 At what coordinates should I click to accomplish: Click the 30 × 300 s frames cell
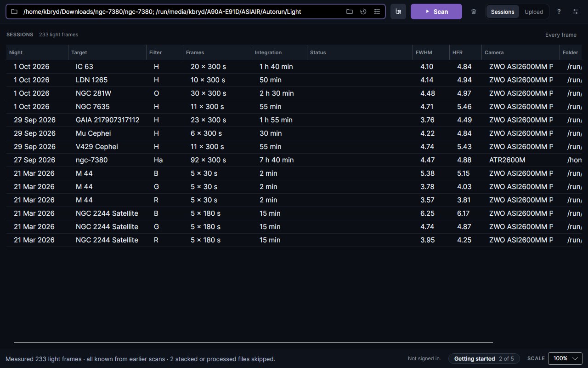[208, 93]
